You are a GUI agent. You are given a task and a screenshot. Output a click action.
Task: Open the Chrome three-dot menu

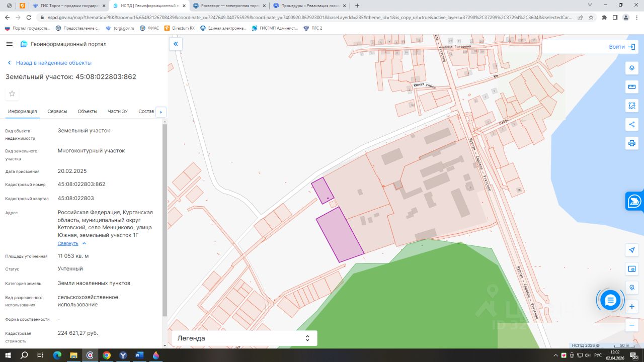point(637,17)
